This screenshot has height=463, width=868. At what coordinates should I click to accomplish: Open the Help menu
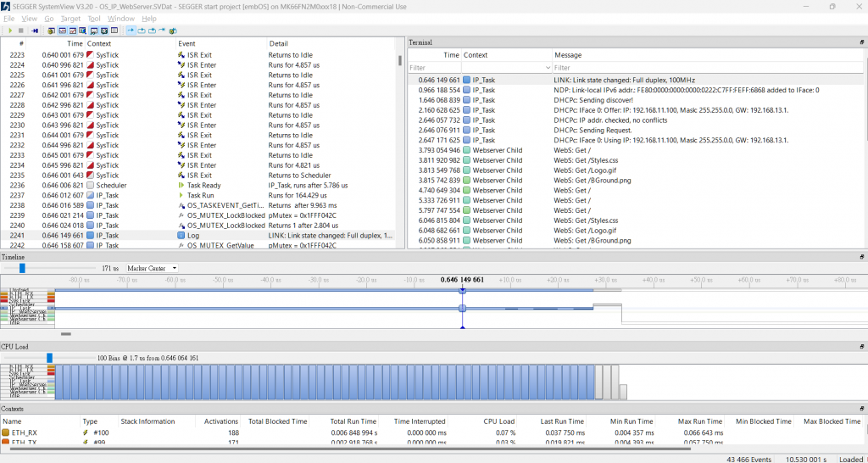(149, 19)
